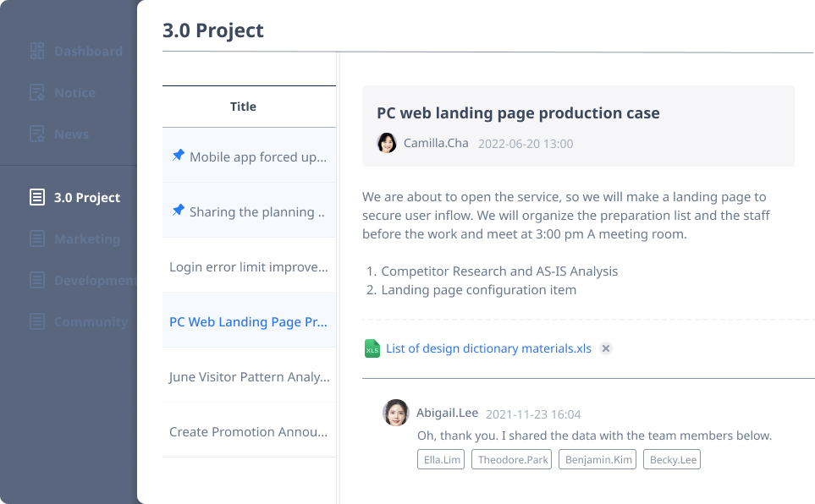Click the Dashboard grid icon
The width and height of the screenshot is (815, 504).
click(x=37, y=52)
